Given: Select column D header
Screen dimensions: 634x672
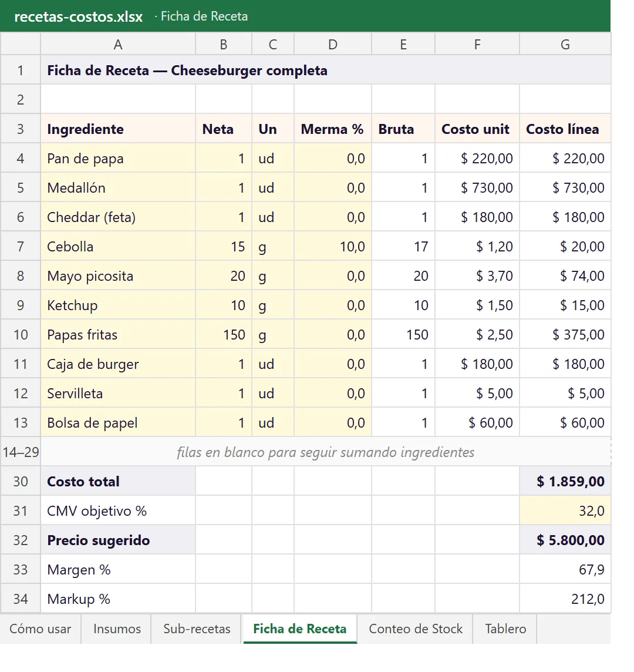Looking at the screenshot, I should 333,44.
